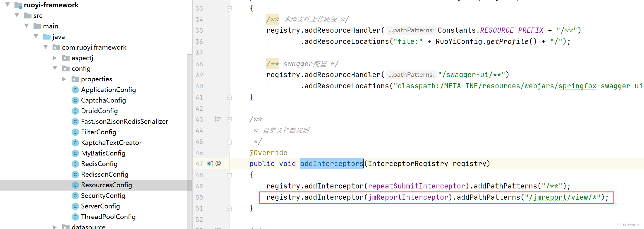
Task: Fold the closing brace marker at line 51
Action: tap(229, 208)
